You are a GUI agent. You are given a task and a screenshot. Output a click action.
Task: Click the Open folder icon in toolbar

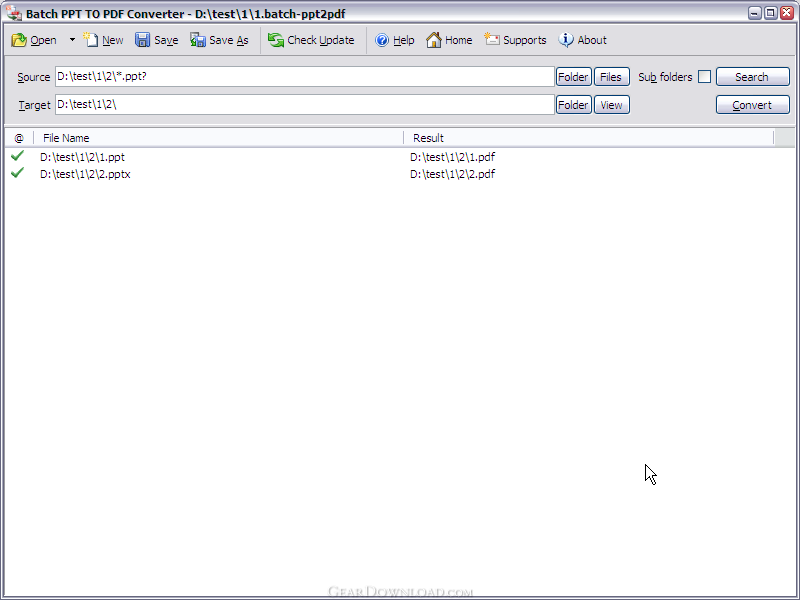click(19, 40)
